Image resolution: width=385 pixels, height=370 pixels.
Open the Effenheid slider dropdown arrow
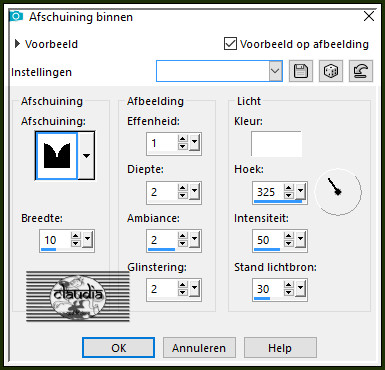194,142
